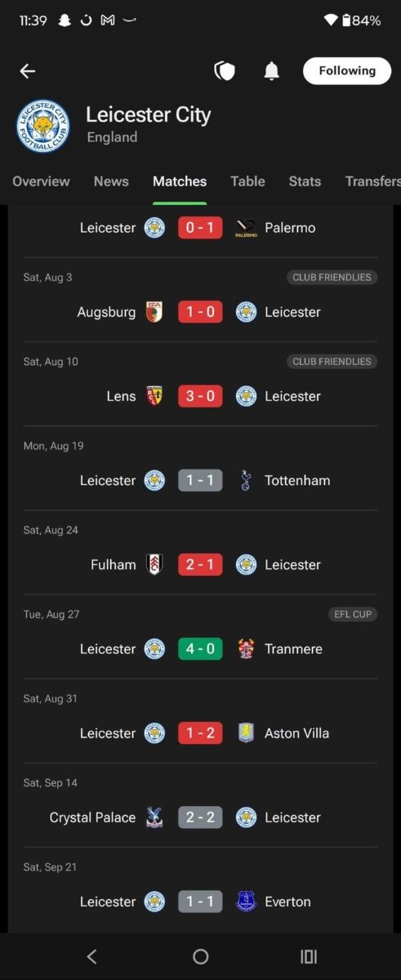Tap the Everton crest
Image resolution: width=401 pixels, height=980 pixels.
(246, 902)
